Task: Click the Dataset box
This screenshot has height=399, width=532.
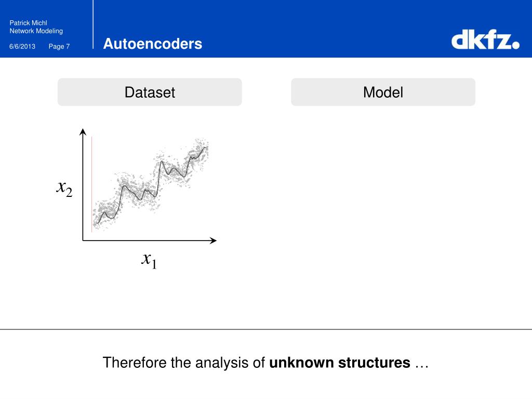Action: pos(150,92)
